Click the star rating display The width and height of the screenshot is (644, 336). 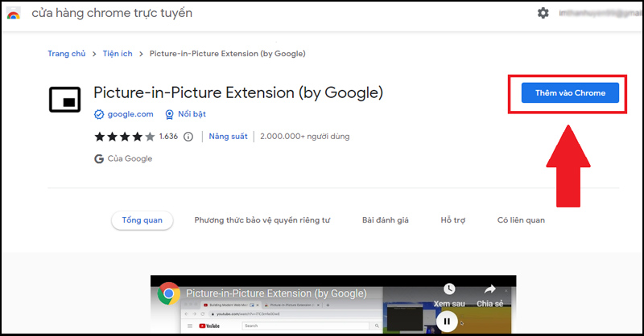click(125, 137)
